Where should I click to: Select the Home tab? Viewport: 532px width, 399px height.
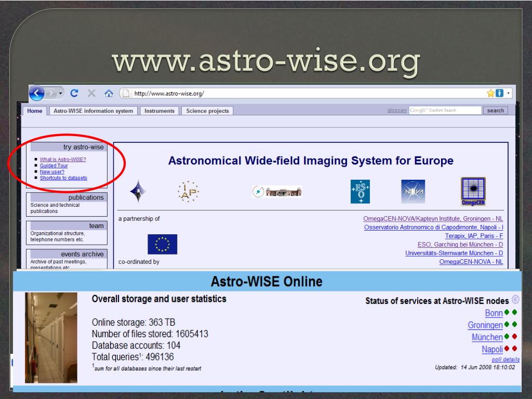coord(35,111)
